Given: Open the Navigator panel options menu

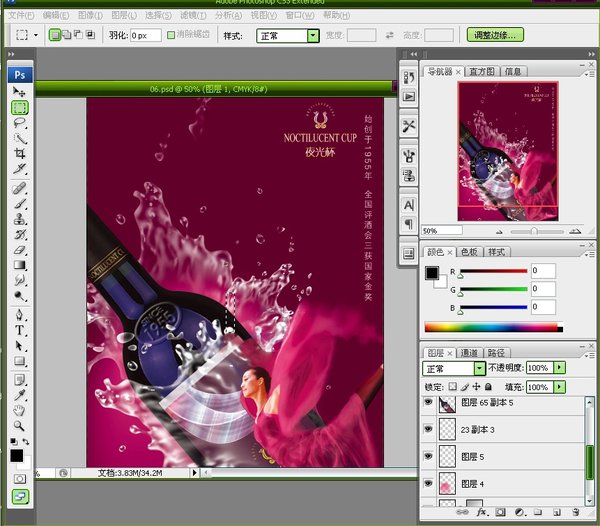Looking at the screenshot, I should pos(590,74).
